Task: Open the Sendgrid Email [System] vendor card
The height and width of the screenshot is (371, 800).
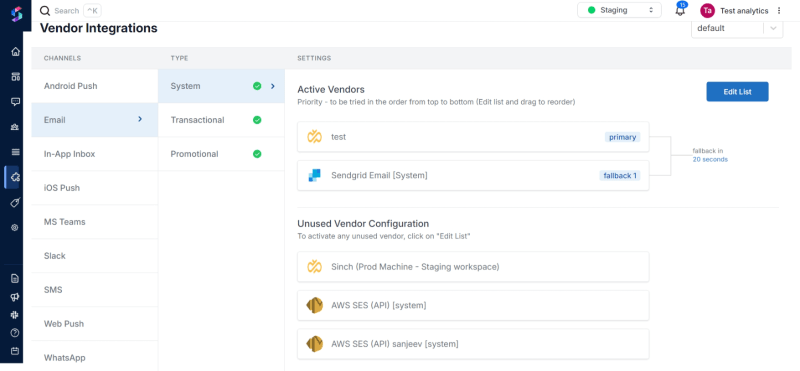Action: [473, 176]
